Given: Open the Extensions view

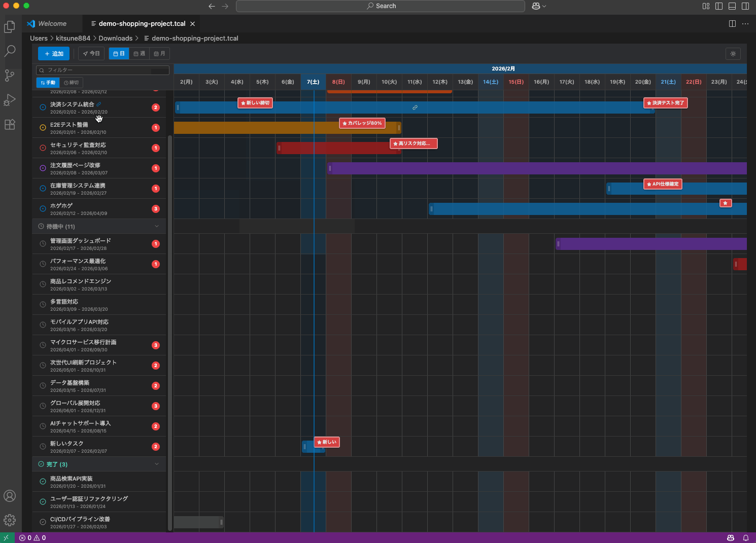Looking at the screenshot, I should [10, 124].
